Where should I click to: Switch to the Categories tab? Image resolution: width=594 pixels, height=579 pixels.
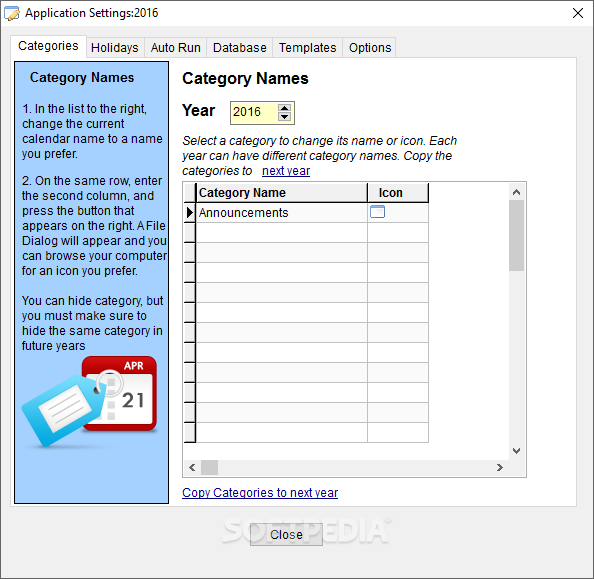[x=48, y=46]
